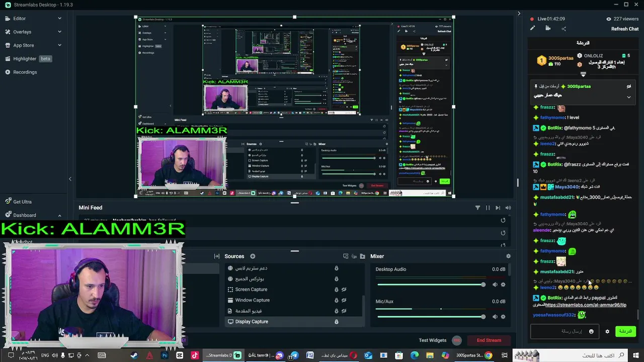The width and height of the screenshot is (644, 362).
Task: Click Refresh Chat
Action: coord(625,29)
